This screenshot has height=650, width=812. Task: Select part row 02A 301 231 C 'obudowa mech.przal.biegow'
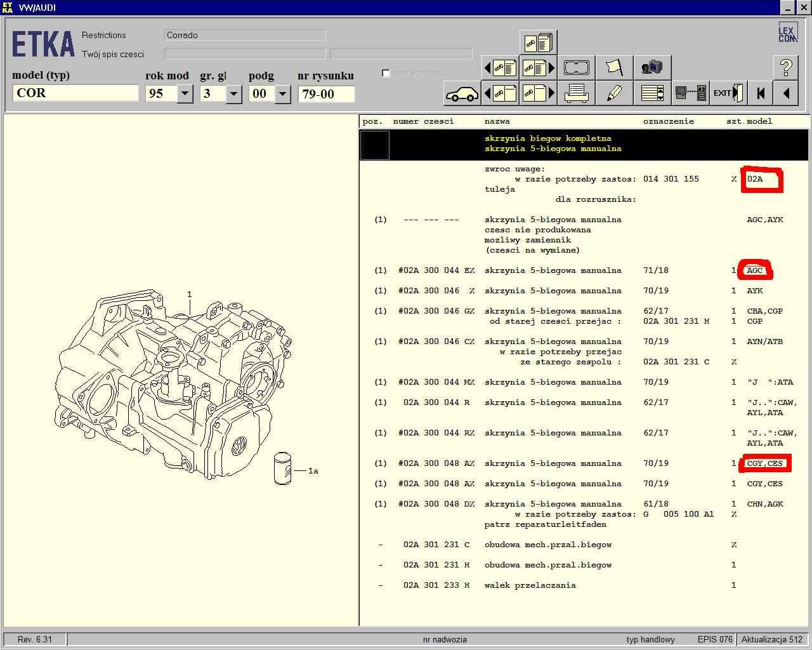tap(584, 545)
